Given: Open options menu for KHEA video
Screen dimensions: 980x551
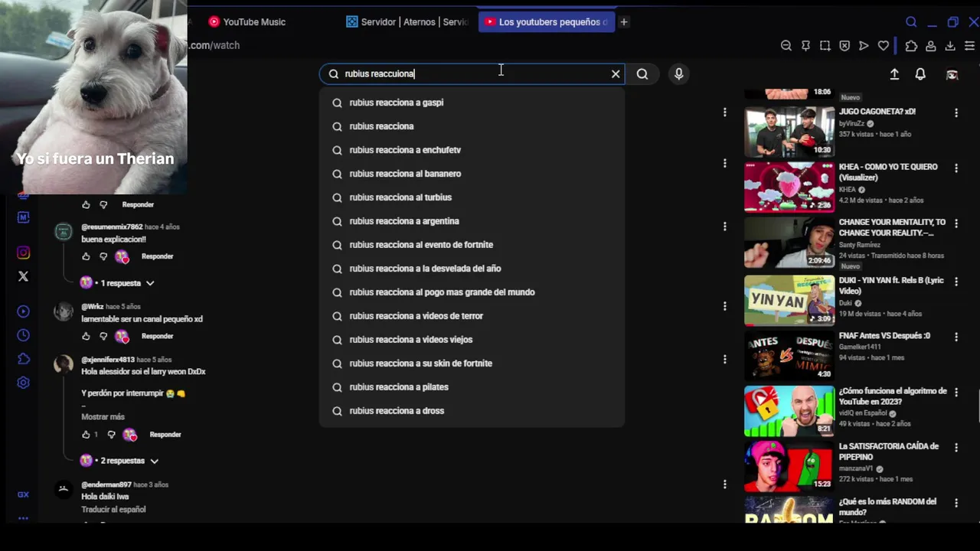Looking at the screenshot, I should [x=955, y=168].
